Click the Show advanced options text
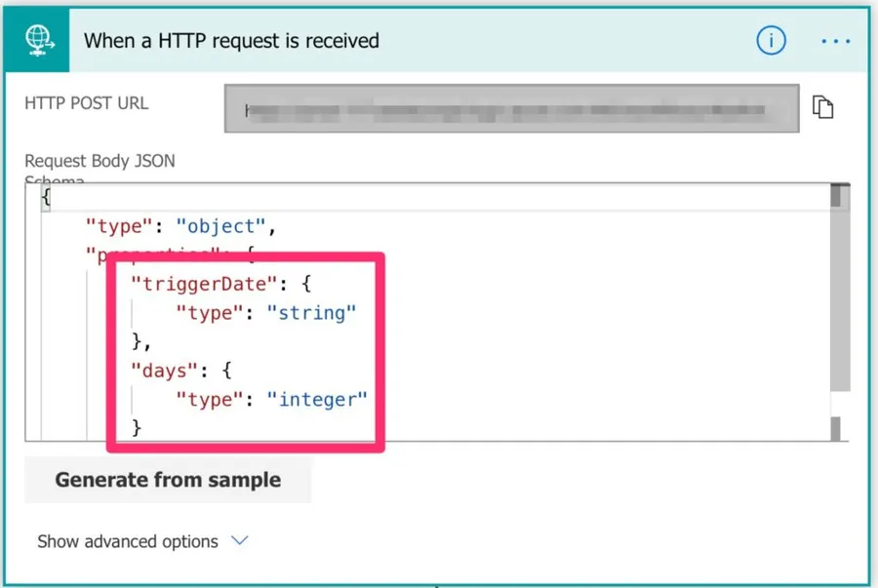This screenshot has height=588, width=878. pos(128,541)
